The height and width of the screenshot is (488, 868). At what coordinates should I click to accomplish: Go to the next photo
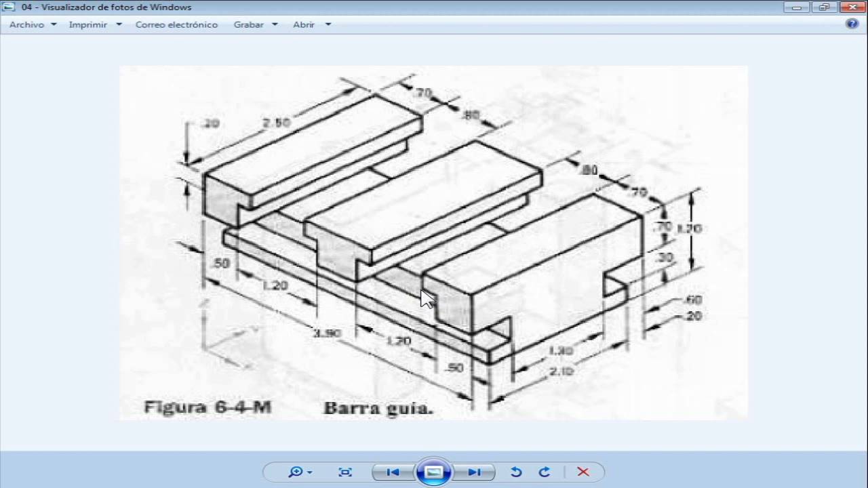tap(475, 472)
